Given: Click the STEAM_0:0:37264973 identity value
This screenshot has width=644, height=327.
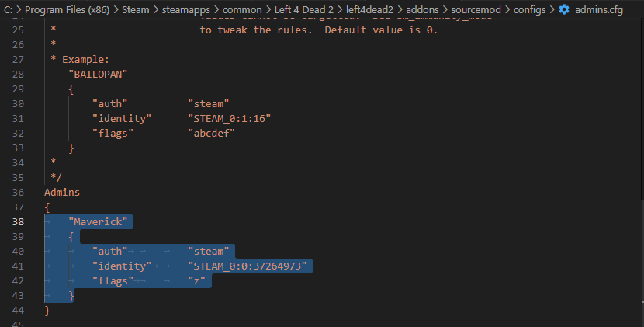Looking at the screenshot, I should click(x=248, y=266).
